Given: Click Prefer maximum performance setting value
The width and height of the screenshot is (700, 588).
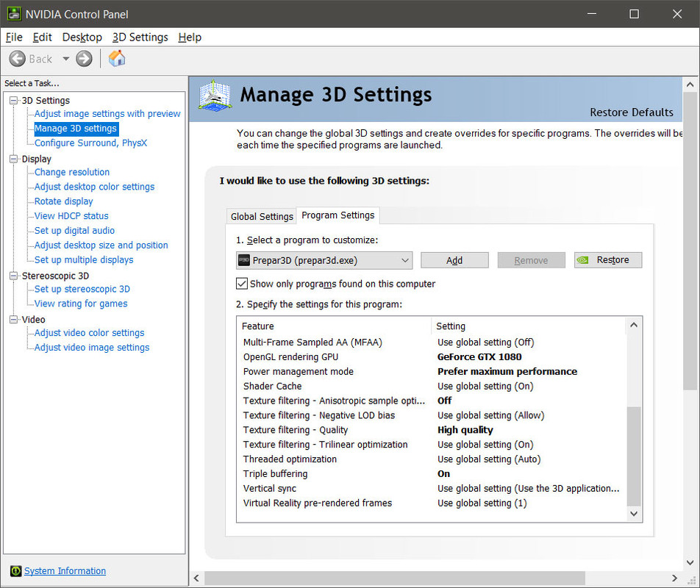Looking at the screenshot, I should coord(507,372).
